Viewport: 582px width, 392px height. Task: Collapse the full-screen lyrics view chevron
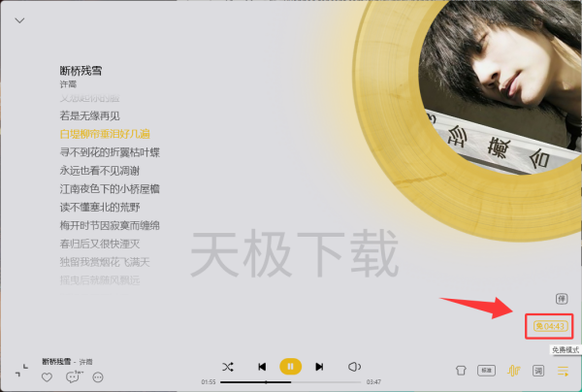(19, 20)
